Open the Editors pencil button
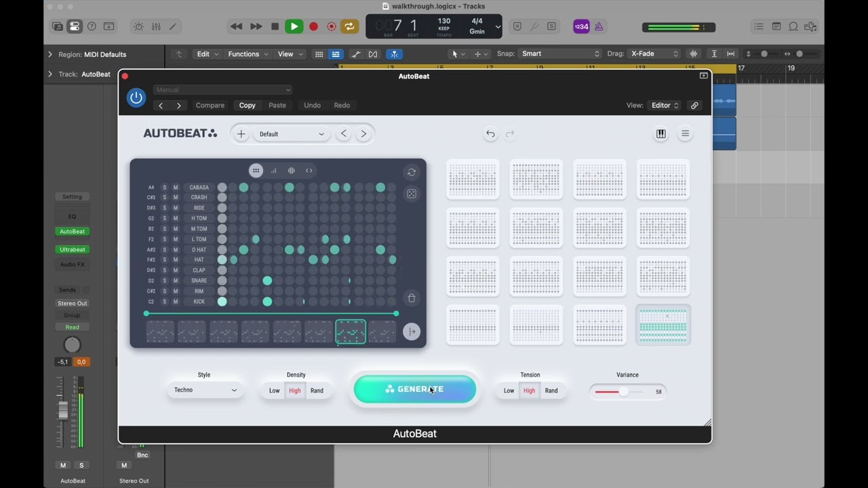Screen dimensions: 868x488 173,26
